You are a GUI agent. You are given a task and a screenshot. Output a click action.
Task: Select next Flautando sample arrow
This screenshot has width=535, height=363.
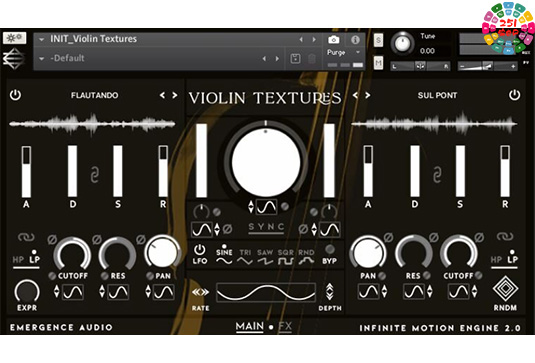click(175, 95)
